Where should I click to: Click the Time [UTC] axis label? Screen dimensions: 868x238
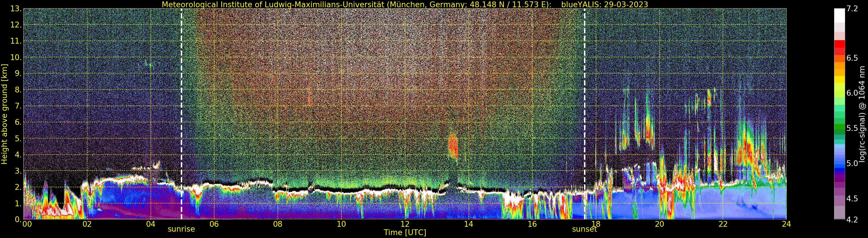(x=405, y=233)
